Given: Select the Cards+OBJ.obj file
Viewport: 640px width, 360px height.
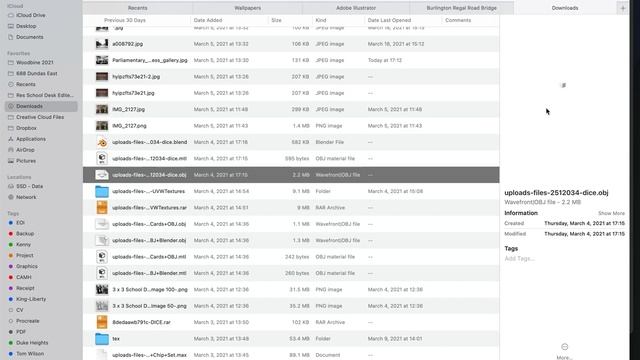Looking at the screenshot, I should click(x=291, y=224).
